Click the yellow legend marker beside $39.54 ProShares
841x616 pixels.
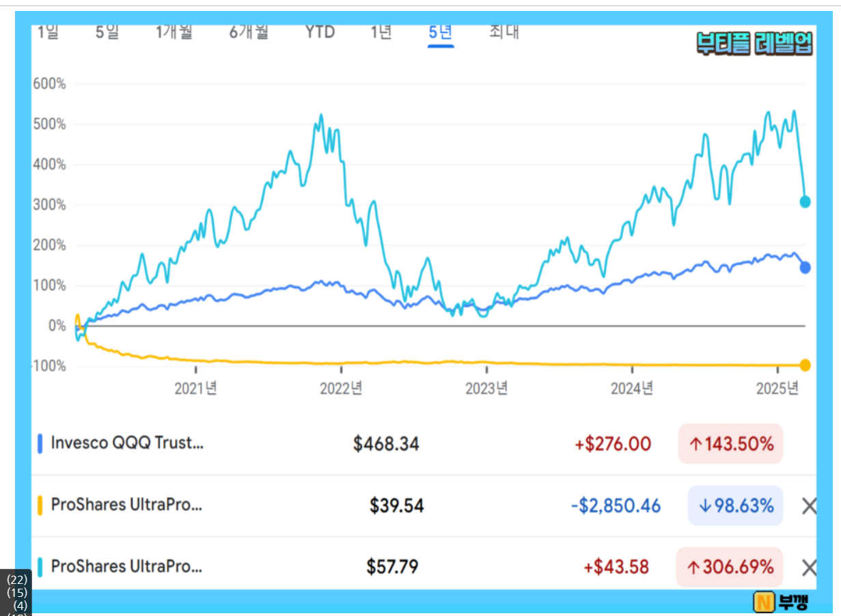point(40,505)
